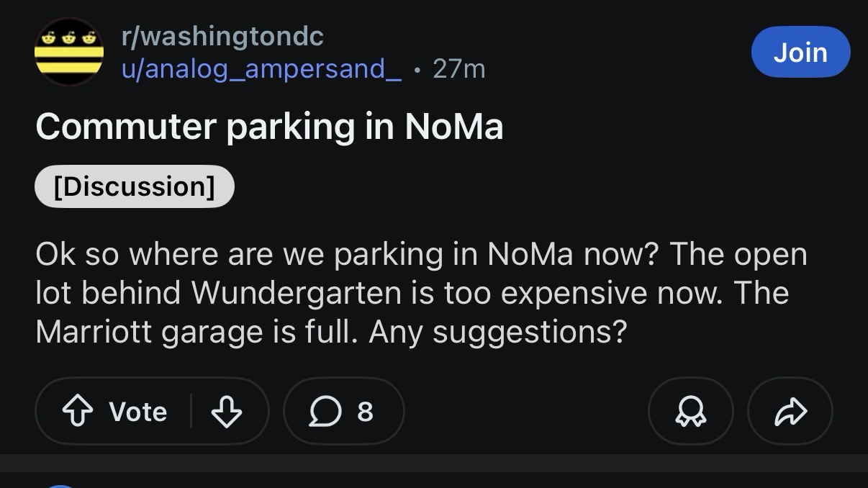Select the "Any suggestions?" sentence text
The image size is (868, 488).
[497, 332]
